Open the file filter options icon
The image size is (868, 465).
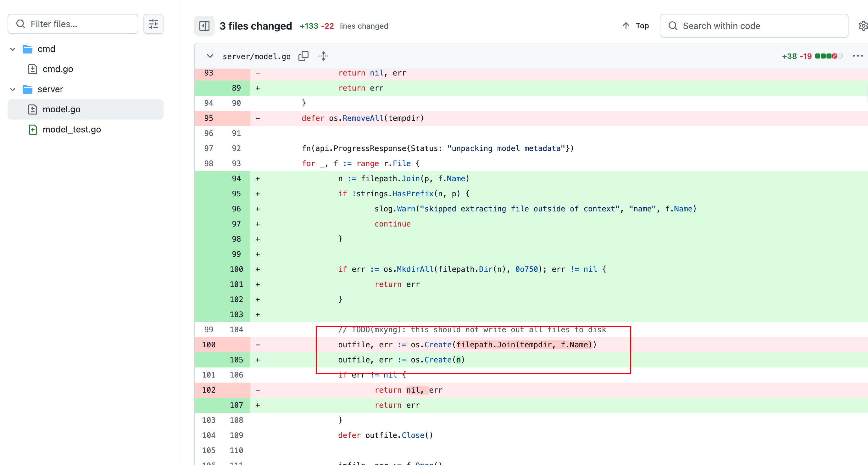[x=153, y=24]
